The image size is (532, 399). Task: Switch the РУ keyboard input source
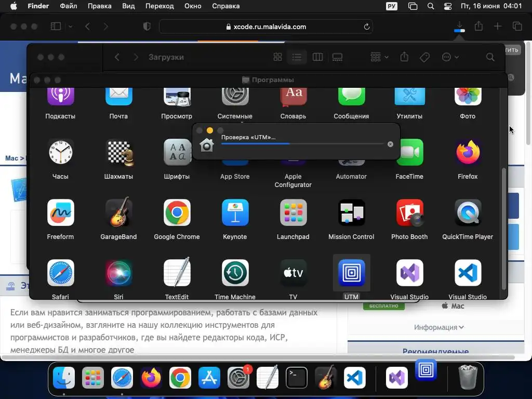tap(392, 6)
